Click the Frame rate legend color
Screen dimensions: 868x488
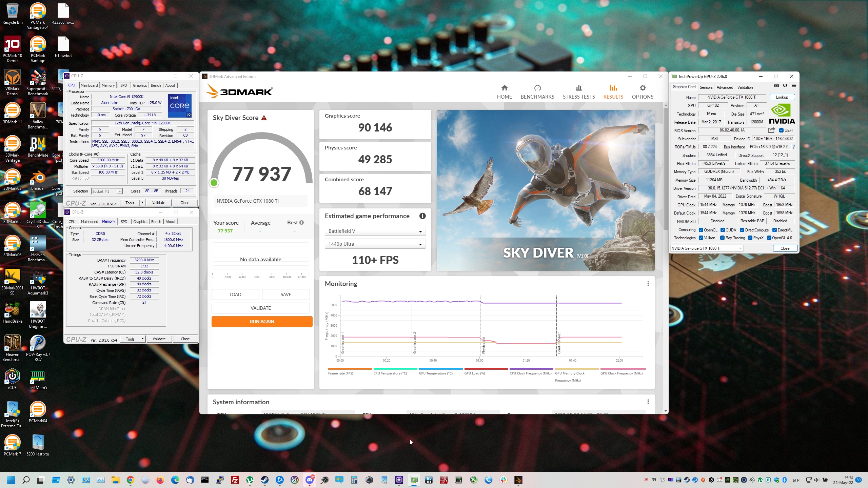tap(350, 369)
